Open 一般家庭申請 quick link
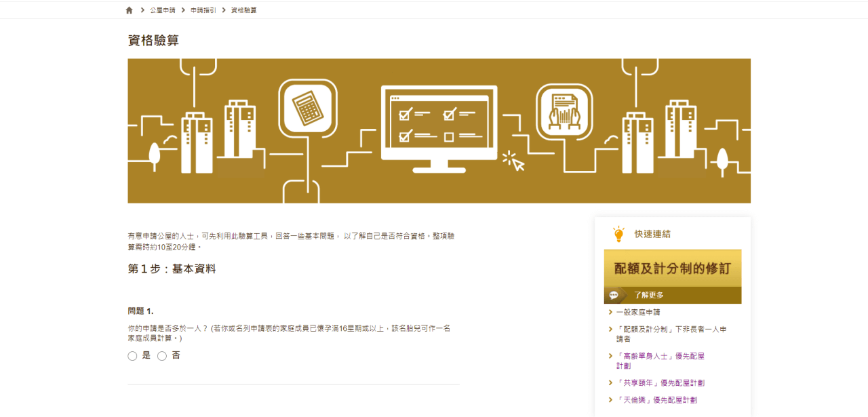Screen dimensions: 868x417 pos(638,312)
